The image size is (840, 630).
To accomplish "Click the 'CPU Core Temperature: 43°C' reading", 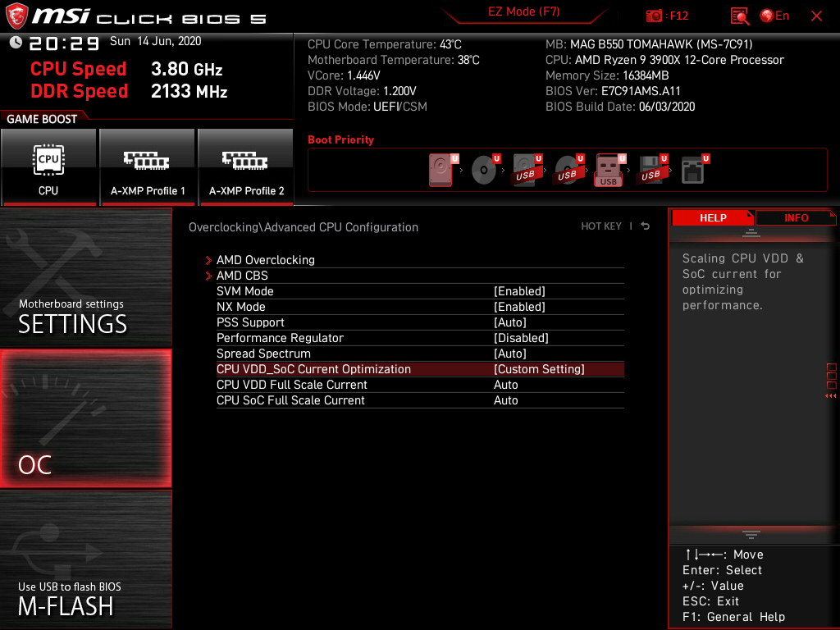I will (x=385, y=44).
